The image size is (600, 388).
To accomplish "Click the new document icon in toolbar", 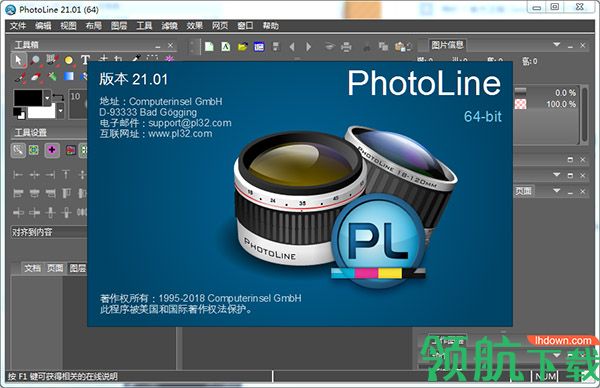I will click(209, 47).
